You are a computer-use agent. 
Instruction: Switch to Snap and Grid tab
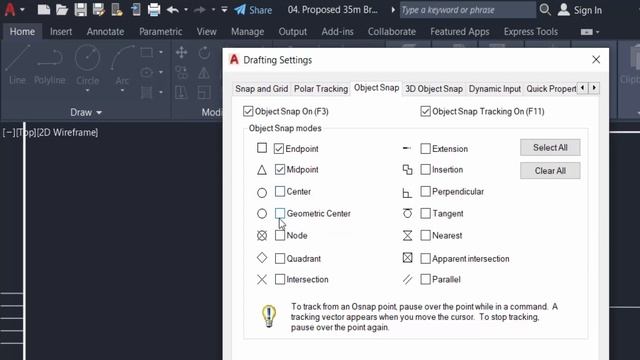point(262,89)
